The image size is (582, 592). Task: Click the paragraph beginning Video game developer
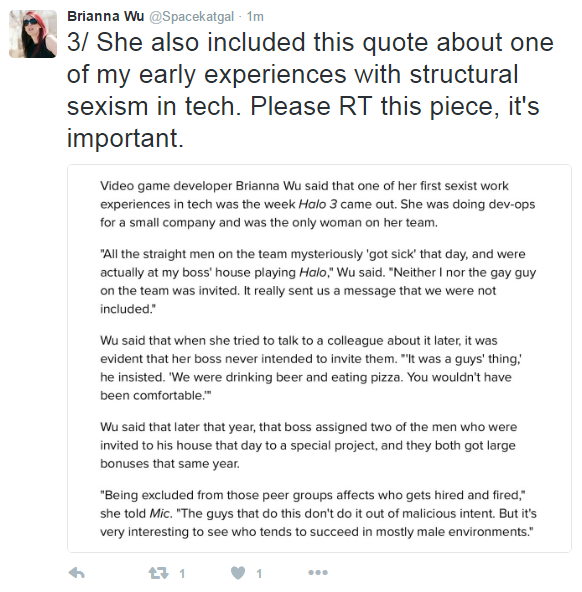tap(317, 204)
